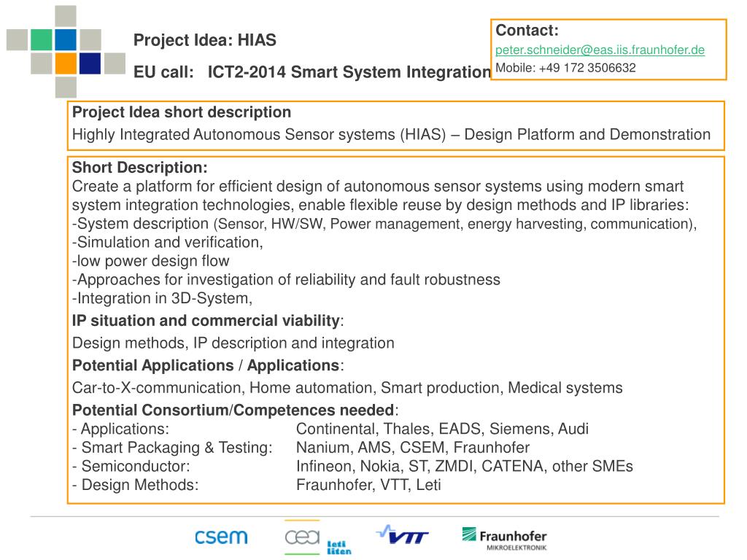Open the peter.schneider@eas.iis.fraunhofer.de email link
Image resolution: width=747 pixels, height=560 pixels.
coord(600,50)
